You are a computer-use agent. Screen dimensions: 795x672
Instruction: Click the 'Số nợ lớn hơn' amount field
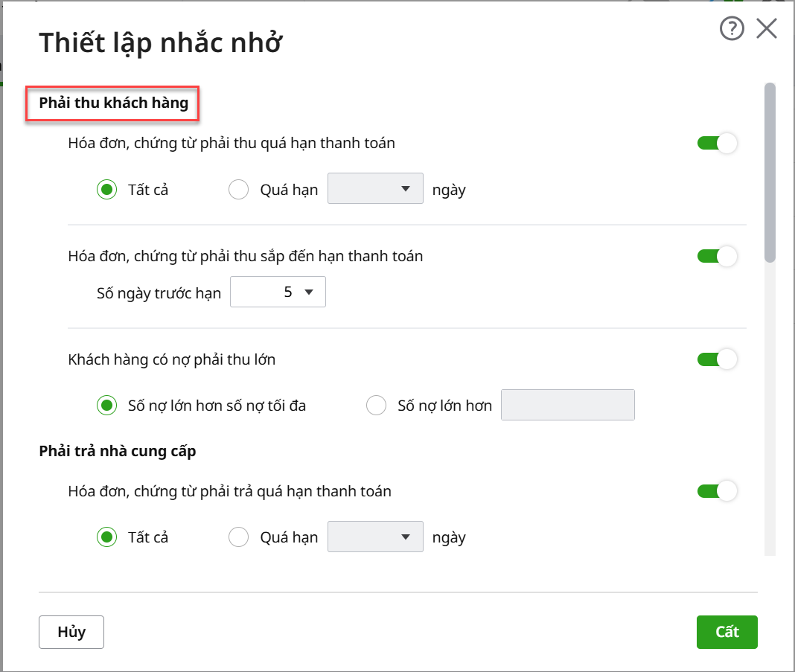pyautogui.click(x=567, y=406)
